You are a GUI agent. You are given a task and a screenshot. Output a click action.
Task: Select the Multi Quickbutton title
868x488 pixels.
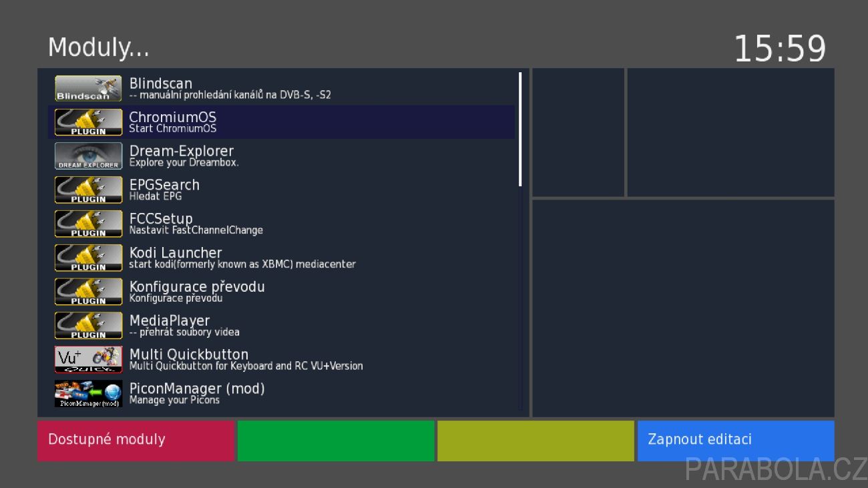click(x=189, y=354)
